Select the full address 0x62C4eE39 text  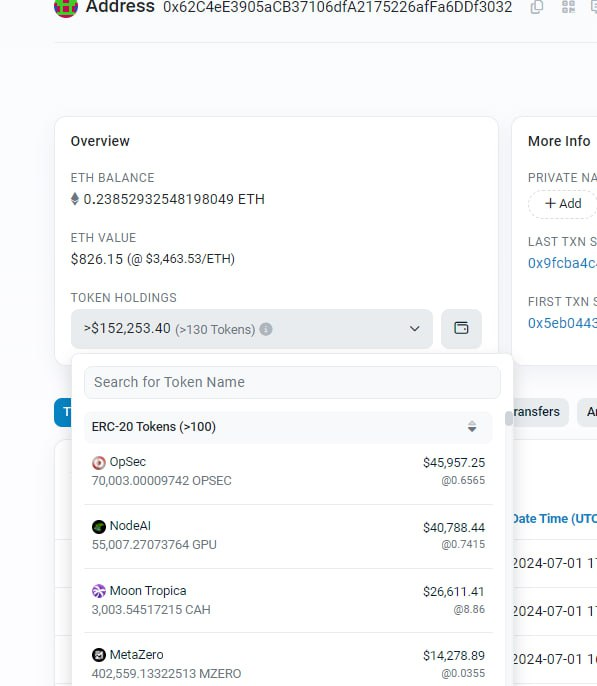[x=338, y=7]
